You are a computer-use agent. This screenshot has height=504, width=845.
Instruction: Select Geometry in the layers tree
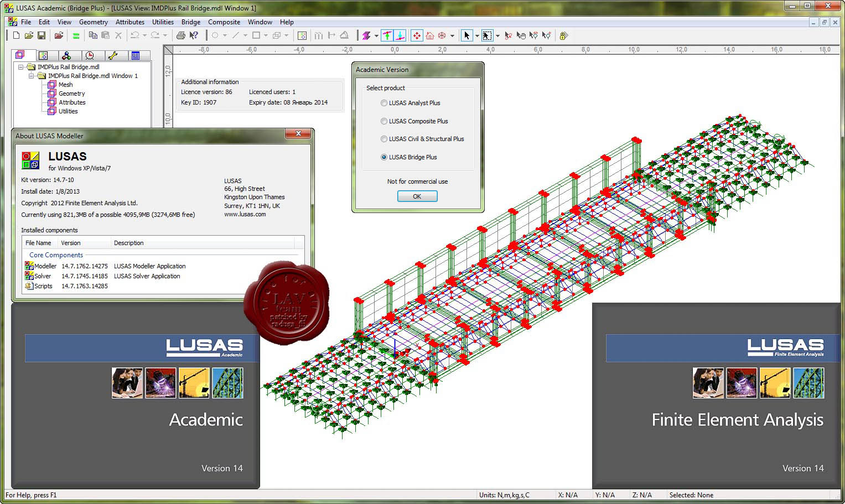point(71,93)
